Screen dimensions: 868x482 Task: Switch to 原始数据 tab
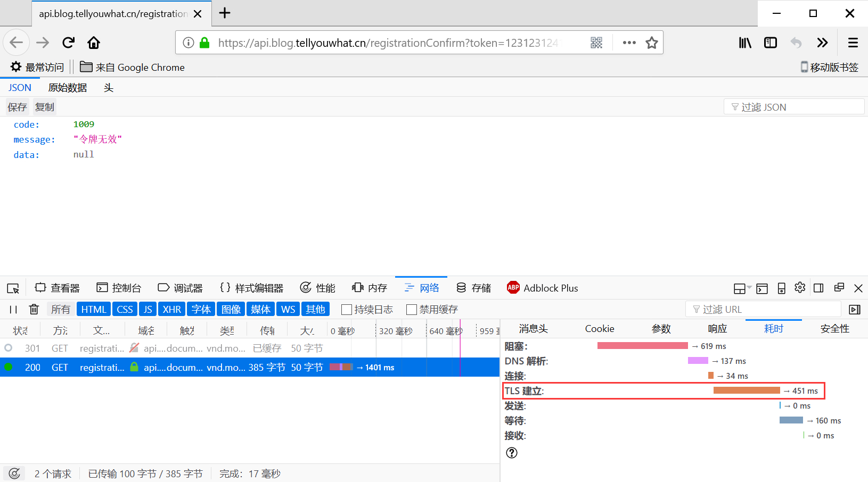click(67, 88)
